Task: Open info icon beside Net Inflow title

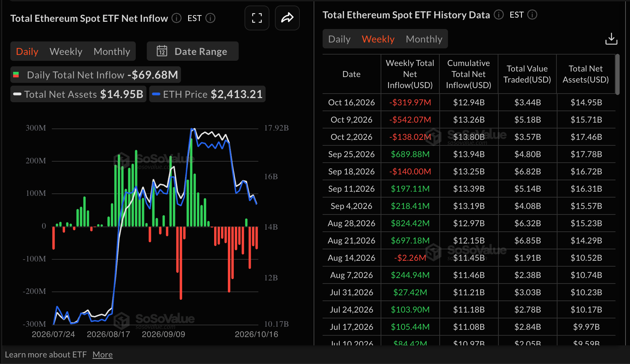Action: (176, 18)
